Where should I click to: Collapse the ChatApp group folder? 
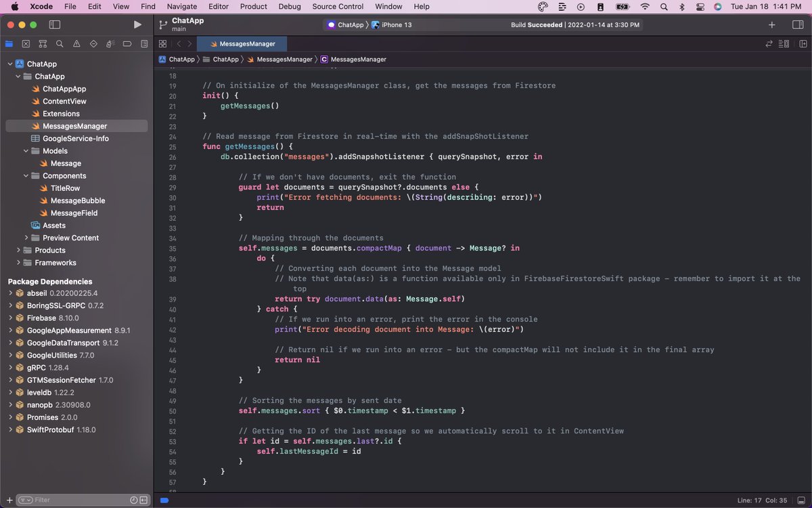[x=18, y=77]
